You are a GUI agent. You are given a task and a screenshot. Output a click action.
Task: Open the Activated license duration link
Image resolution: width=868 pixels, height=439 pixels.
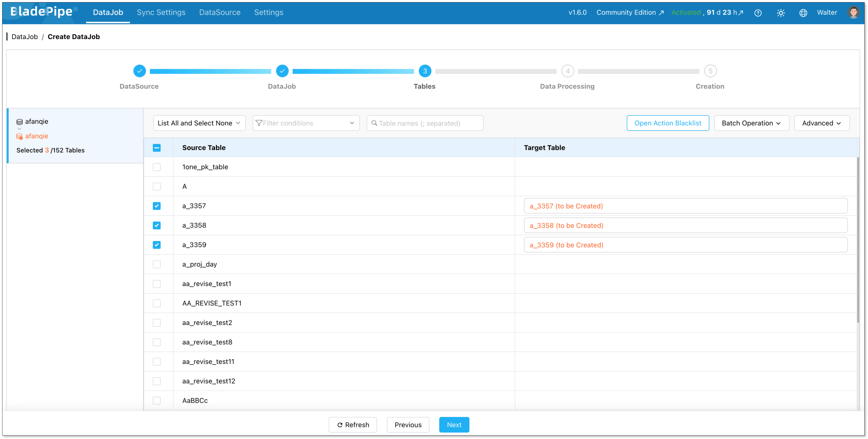(x=707, y=12)
